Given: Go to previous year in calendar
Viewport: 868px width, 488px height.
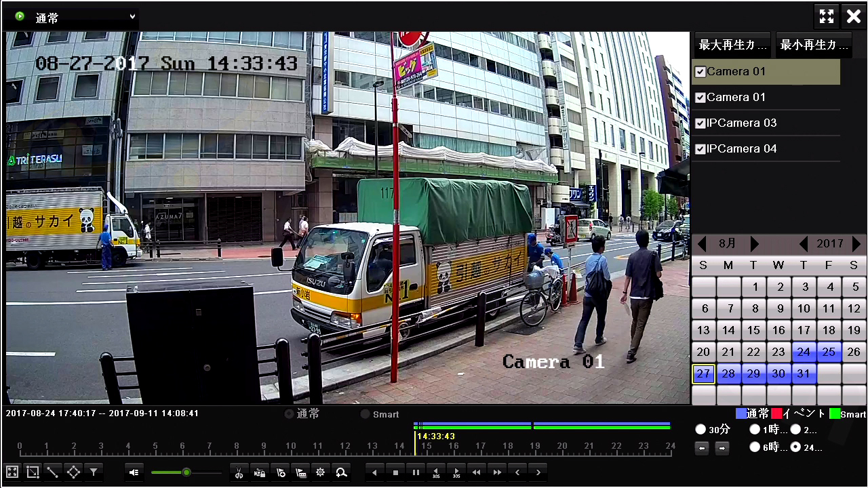Looking at the screenshot, I should tap(804, 244).
